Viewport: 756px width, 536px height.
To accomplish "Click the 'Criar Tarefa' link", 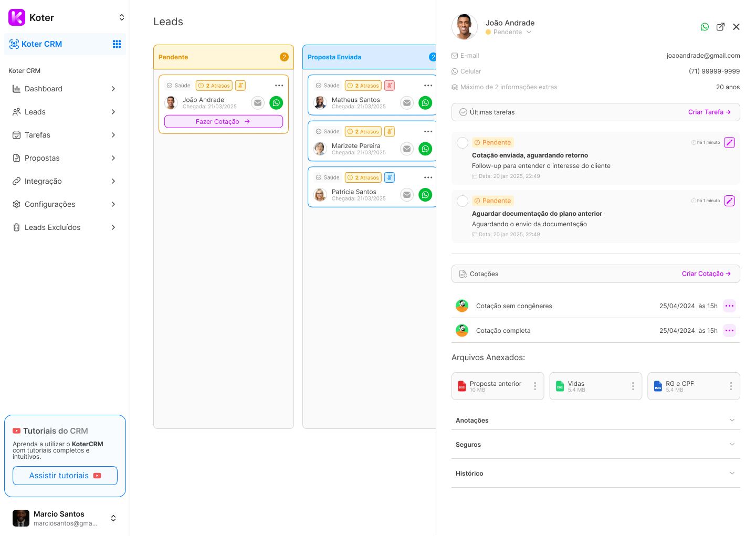I will 709,112.
